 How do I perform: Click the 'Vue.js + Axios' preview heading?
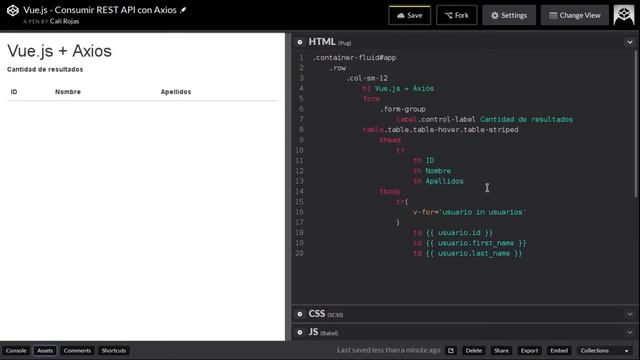60,51
